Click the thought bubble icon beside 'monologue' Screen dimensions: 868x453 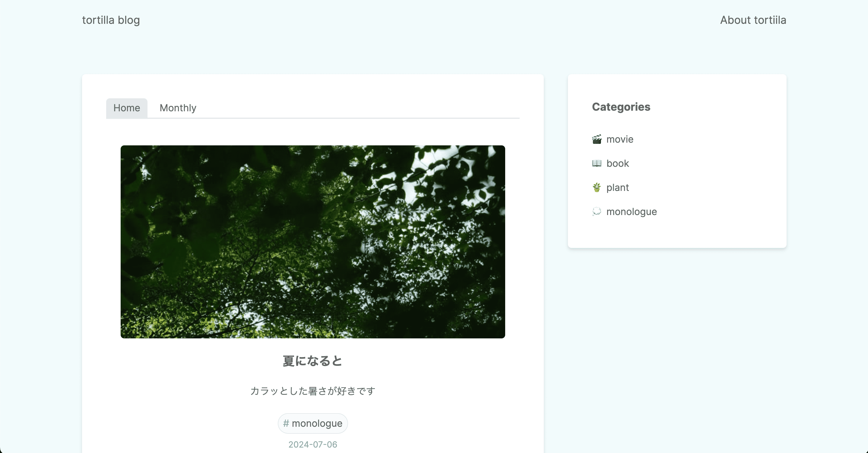tap(597, 212)
